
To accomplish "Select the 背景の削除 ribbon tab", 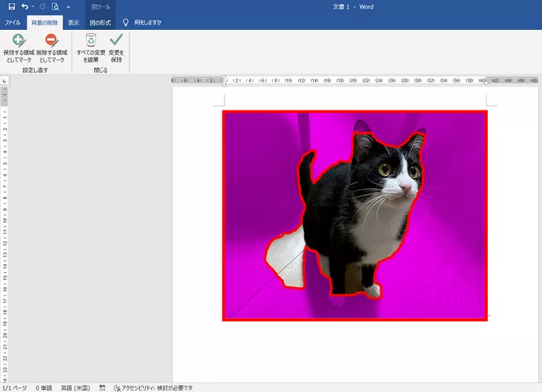I will [44, 23].
